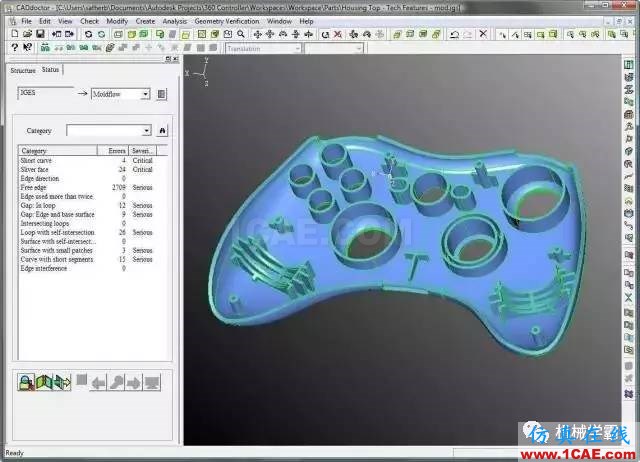This screenshot has width=640, height=462.
Task: Click the context help pointer icon
Action: click(x=27, y=48)
